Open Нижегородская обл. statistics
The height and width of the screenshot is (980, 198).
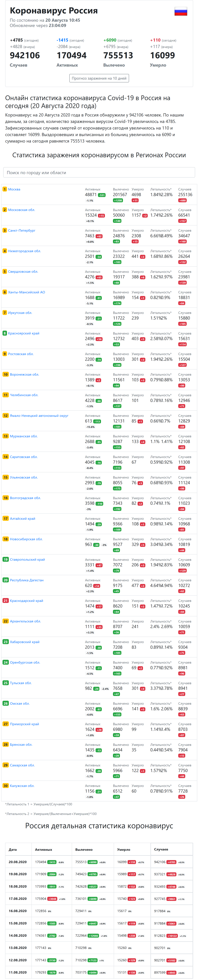click(24, 251)
